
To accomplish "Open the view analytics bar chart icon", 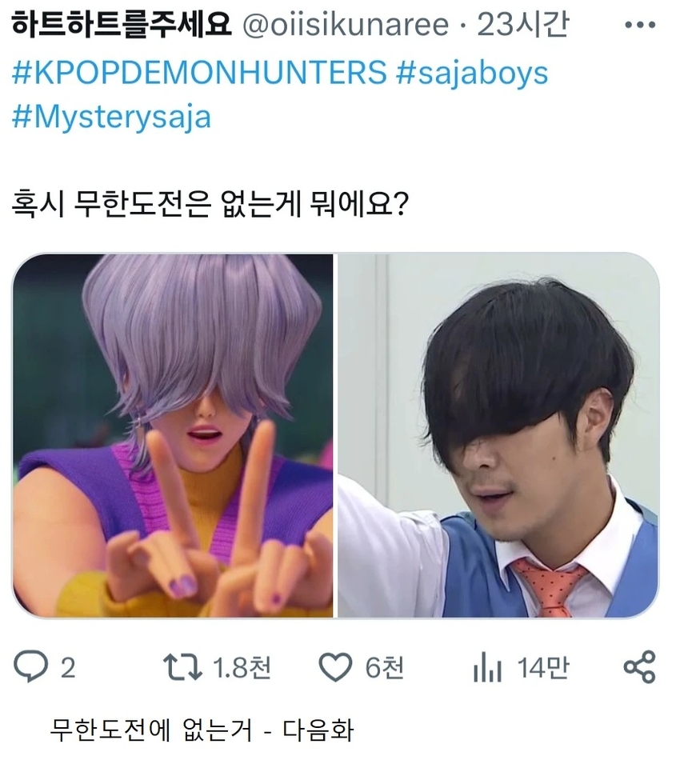I will [487, 667].
